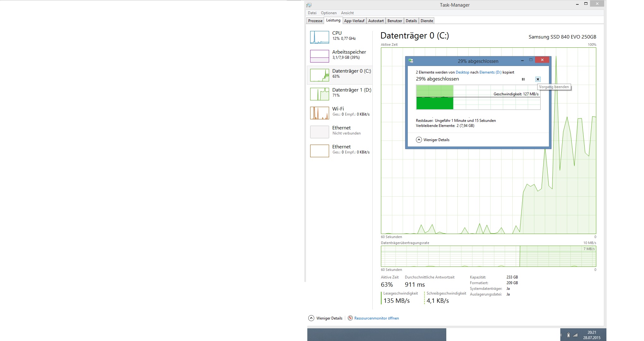
Task: Select the connected Ethernet entry at bottom
Action: [x=340, y=151]
